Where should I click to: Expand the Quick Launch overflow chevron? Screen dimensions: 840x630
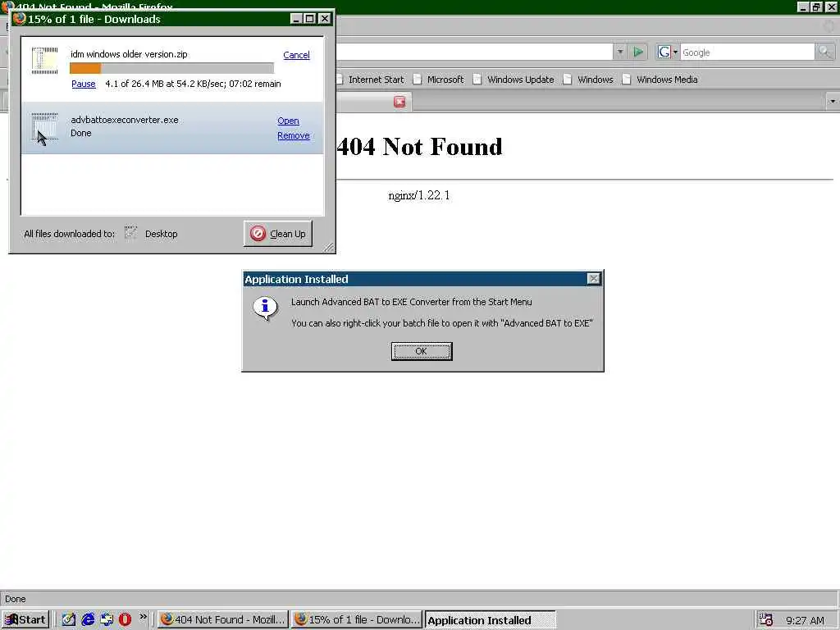point(143,617)
